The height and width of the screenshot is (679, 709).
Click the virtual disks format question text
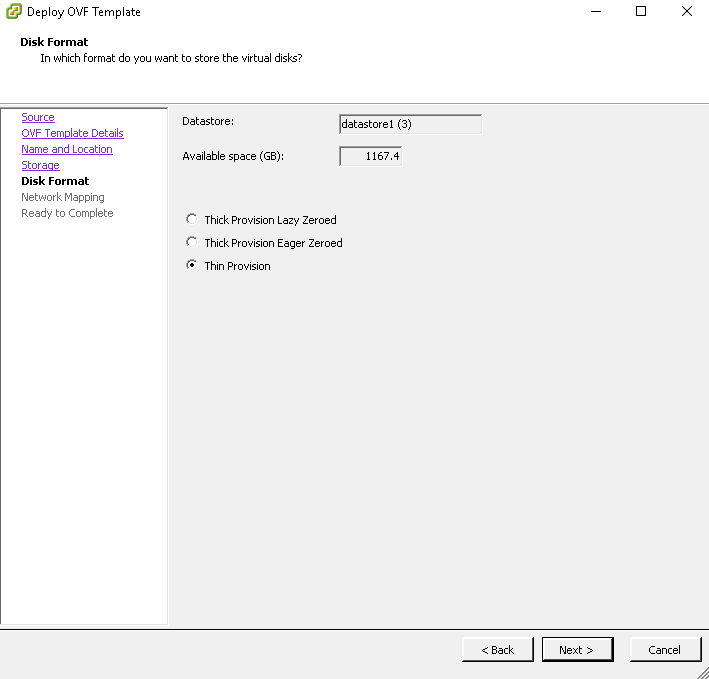(x=171, y=58)
